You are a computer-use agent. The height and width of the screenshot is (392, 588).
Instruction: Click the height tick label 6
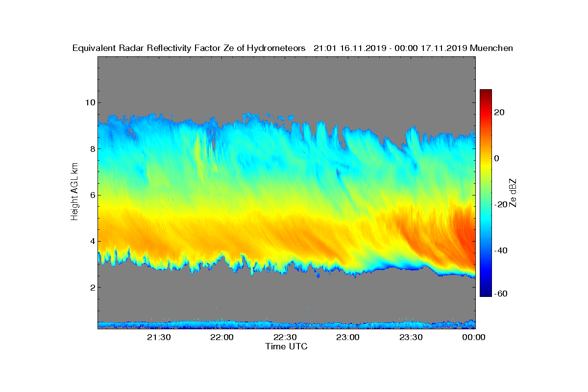(x=92, y=195)
